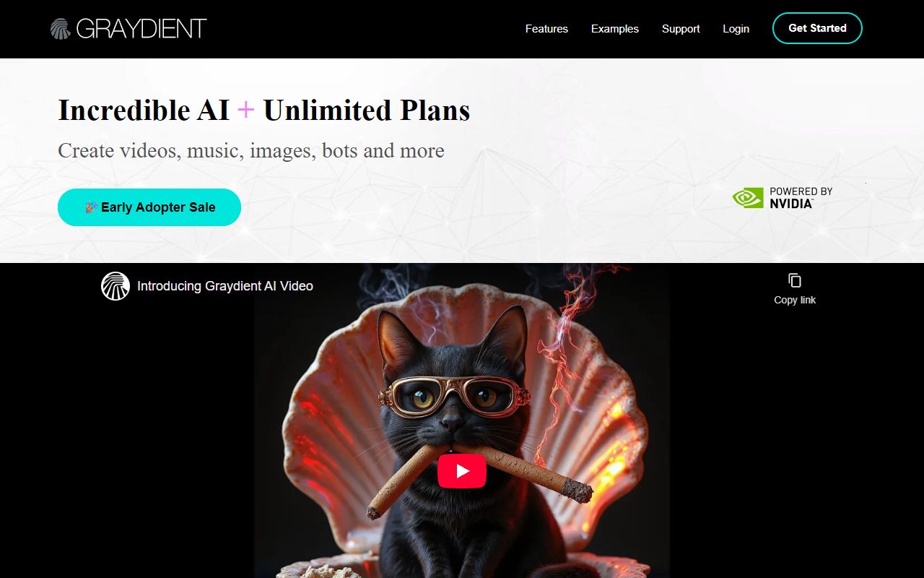
Task: Click the Get Started button
Action: (x=817, y=28)
